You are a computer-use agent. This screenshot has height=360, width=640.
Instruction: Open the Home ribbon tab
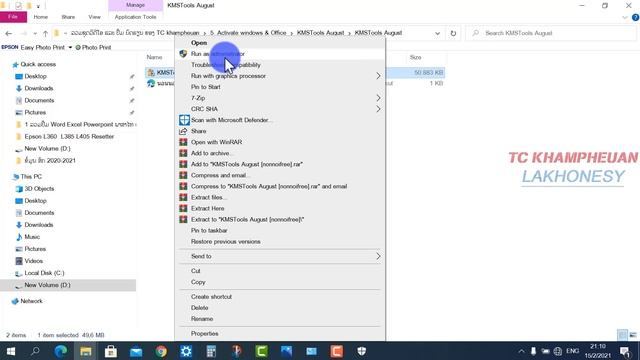[x=41, y=17]
